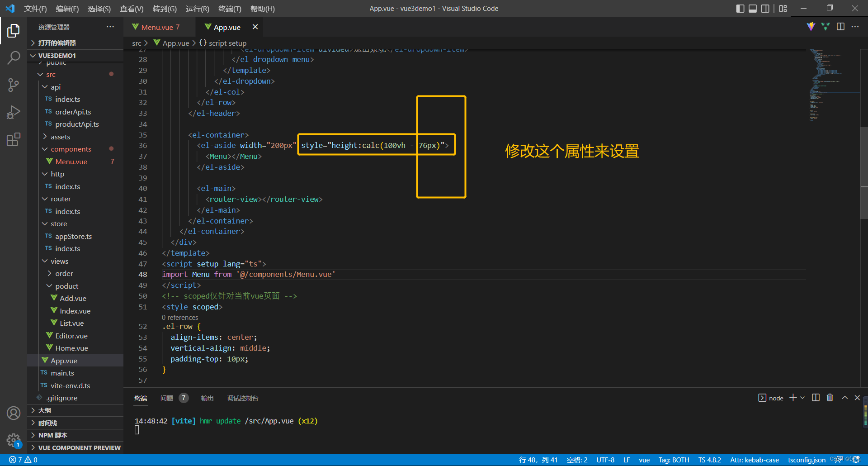This screenshot has height=466, width=868.
Task: Click UTF-8 encoding in status bar
Action: pyautogui.click(x=605, y=460)
